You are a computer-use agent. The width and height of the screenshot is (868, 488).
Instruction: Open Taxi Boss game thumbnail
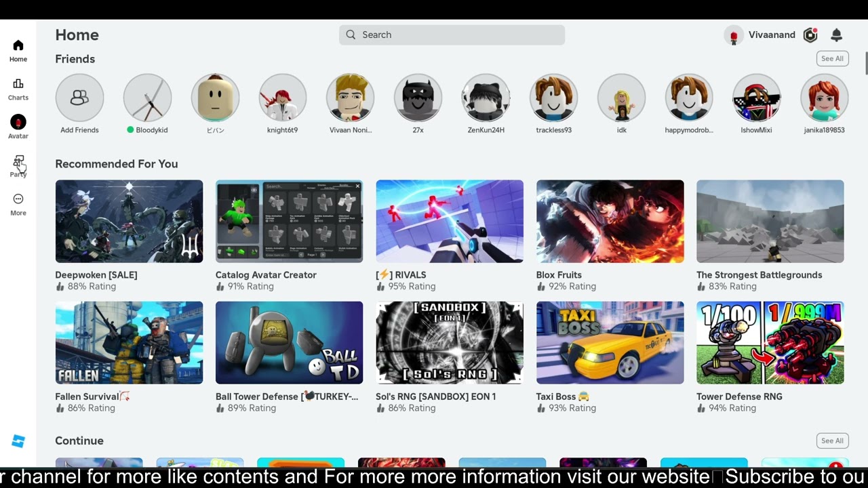tap(610, 343)
